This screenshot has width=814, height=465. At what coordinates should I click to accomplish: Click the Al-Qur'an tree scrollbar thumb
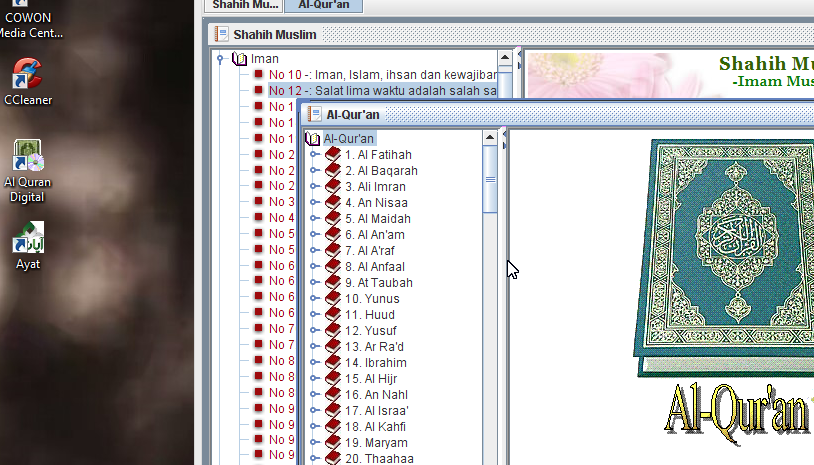point(490,180)
